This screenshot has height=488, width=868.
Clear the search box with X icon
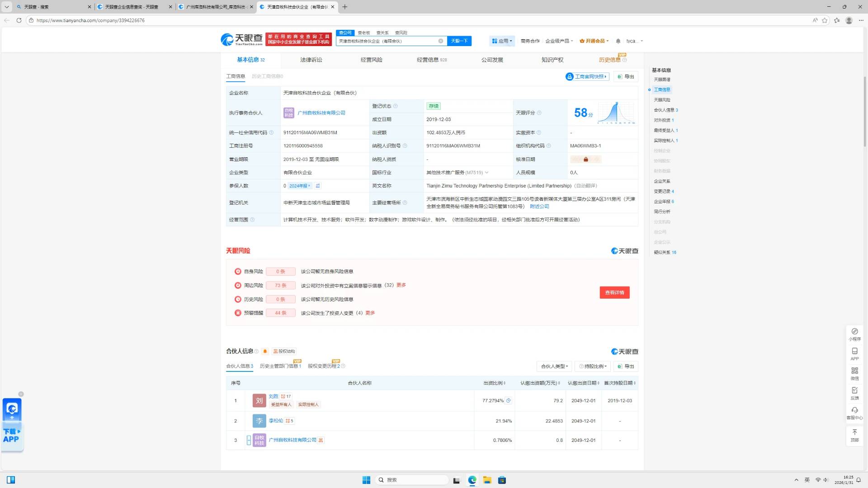coord(441,41)
